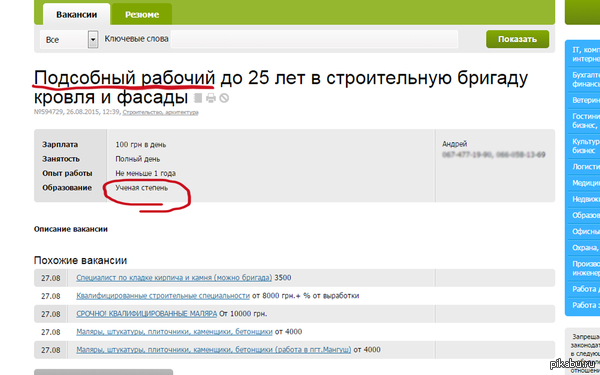
Task: Click the 'Описание вакансии' heading
Action: (x=71, y=229)
